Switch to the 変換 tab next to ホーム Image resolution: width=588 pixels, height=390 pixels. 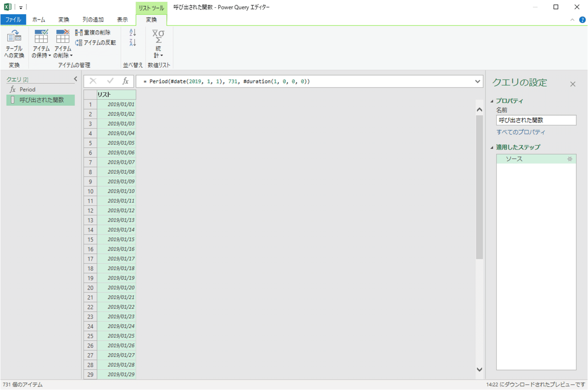[x=64, y=20]
